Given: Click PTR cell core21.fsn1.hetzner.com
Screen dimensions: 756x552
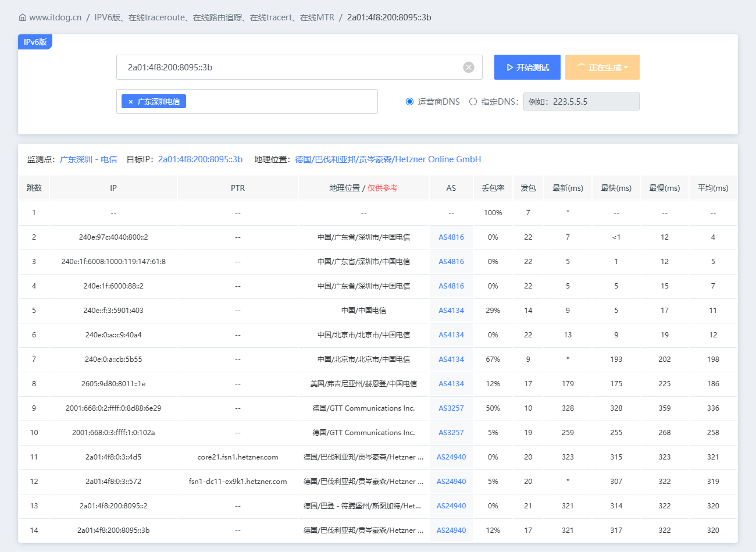Looking at the screenshot, I should click(x=238, y=457).
